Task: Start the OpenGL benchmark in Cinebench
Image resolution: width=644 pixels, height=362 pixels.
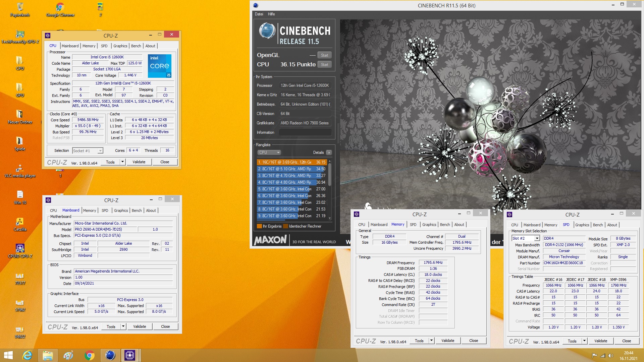Action: pyautogui.click(x=324, y=55)
